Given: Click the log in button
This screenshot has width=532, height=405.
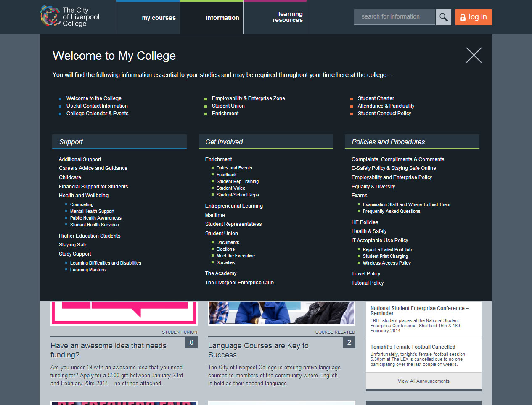Looking at the screenshot, I should tap(474, 17).
